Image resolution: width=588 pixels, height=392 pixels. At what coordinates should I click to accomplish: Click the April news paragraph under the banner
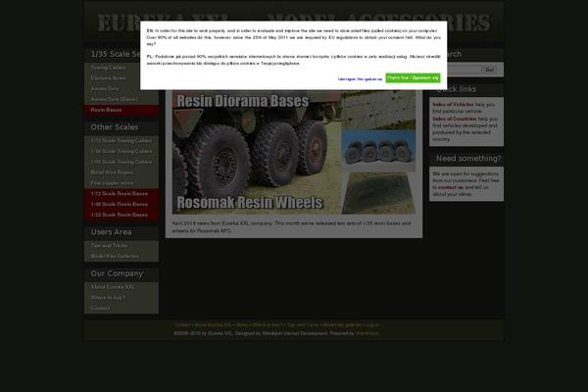coord(291,227)
